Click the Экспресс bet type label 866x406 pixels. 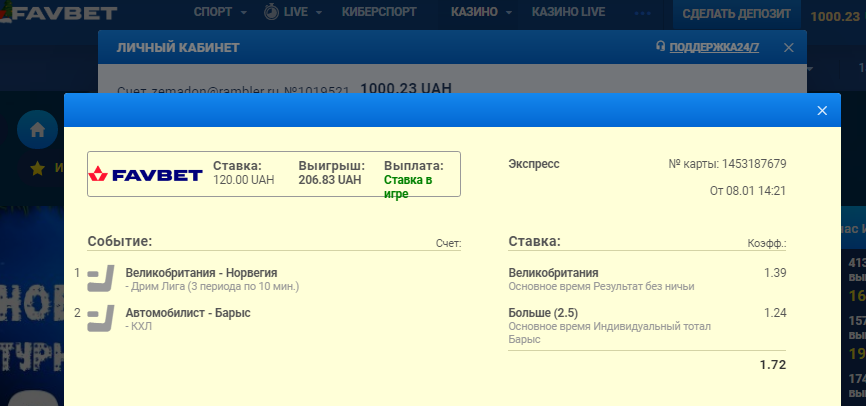click(x=534, y=164)
